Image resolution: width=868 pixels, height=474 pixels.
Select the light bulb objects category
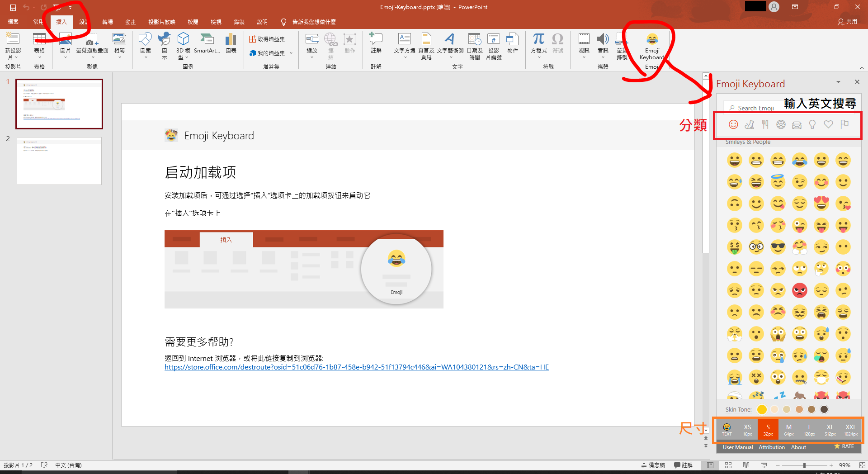click(x=812, y=124)
